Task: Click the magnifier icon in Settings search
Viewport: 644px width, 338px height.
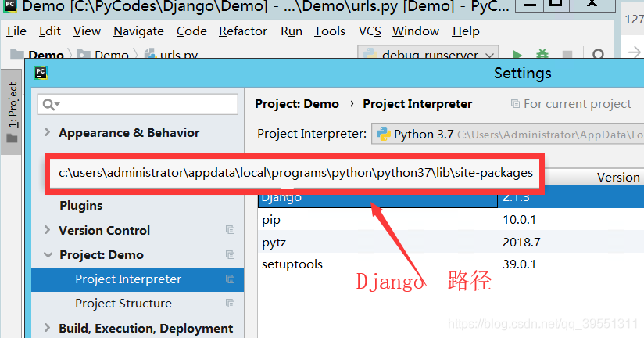Action: point(49,104)
